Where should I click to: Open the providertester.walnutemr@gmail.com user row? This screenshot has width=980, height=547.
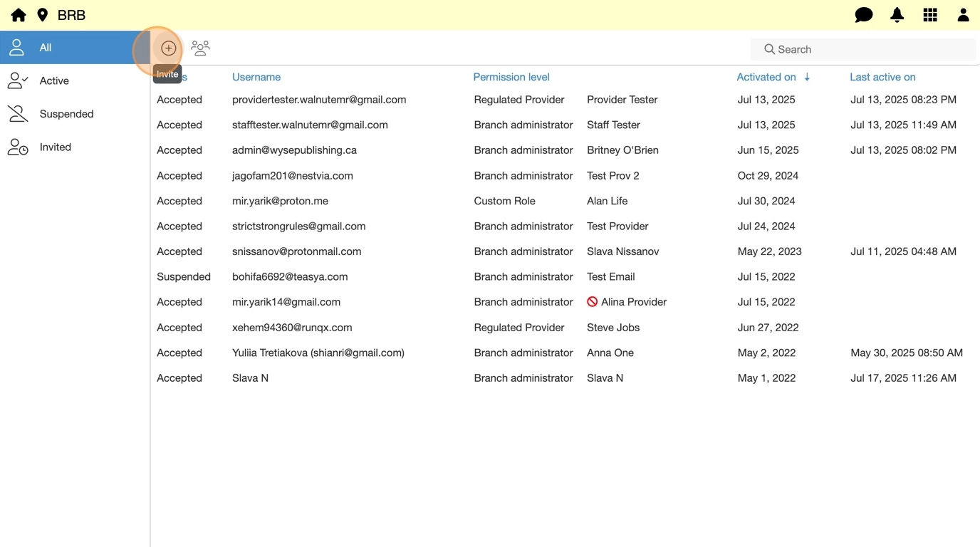tap(319, 100)
